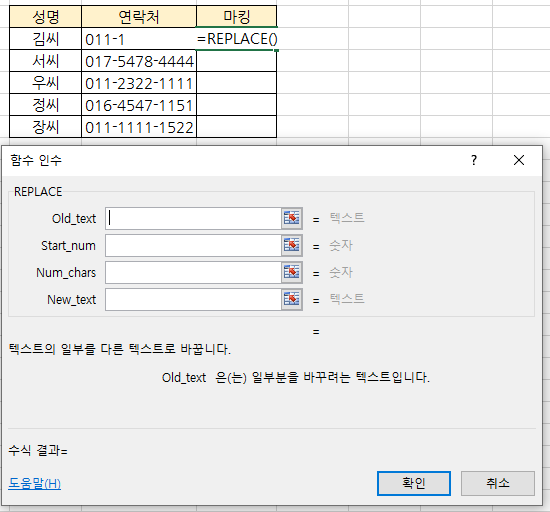Focus the New_text input field
Screen dimensions: 550x512
pos(193,299)
